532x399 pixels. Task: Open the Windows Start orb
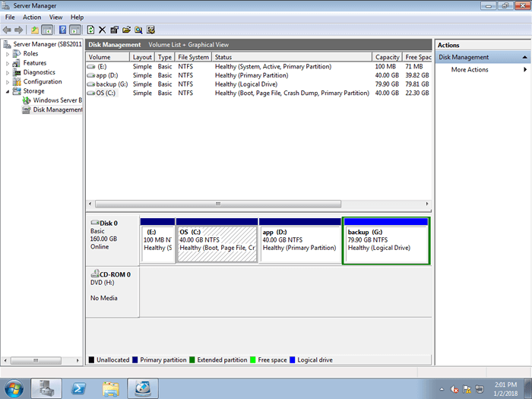click(x=14, y=389)
